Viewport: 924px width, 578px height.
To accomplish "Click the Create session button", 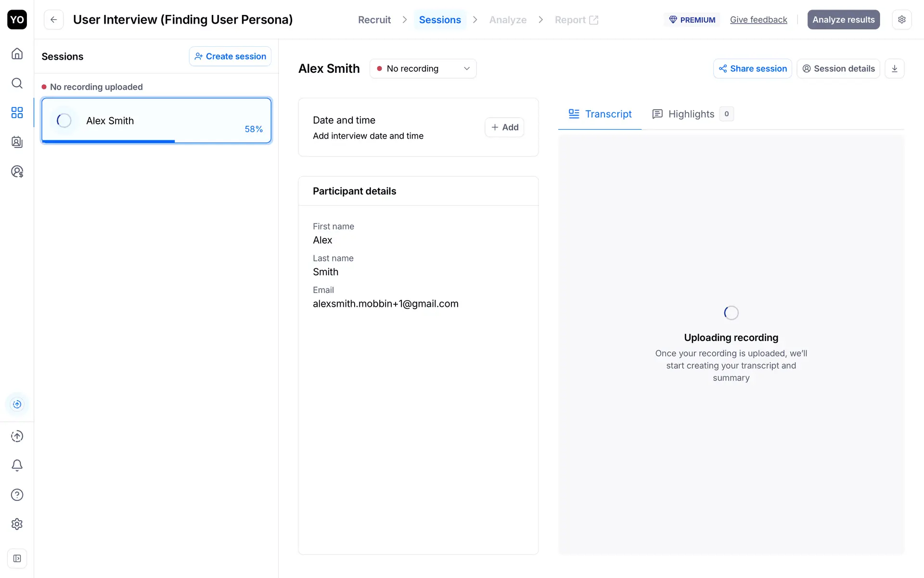I will (230, 56).
